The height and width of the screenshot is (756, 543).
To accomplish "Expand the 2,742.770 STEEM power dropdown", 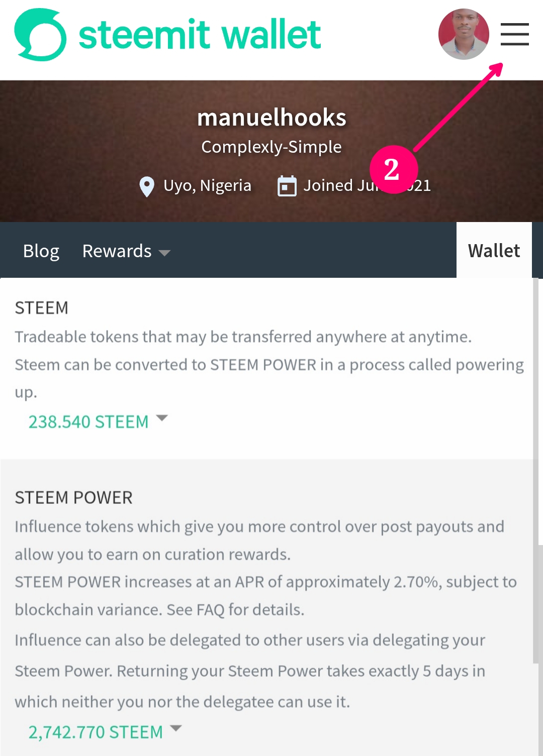I will pyautogui.click(x=105, y=732).
